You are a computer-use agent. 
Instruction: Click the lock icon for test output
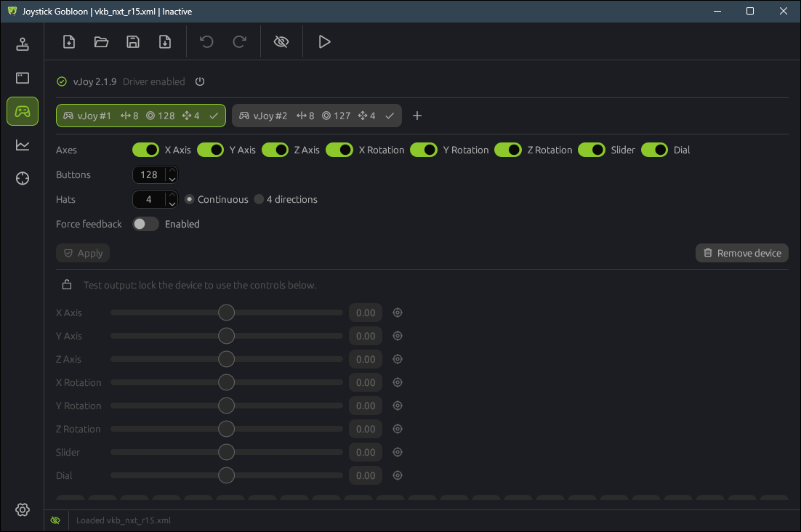pos(67,285)
